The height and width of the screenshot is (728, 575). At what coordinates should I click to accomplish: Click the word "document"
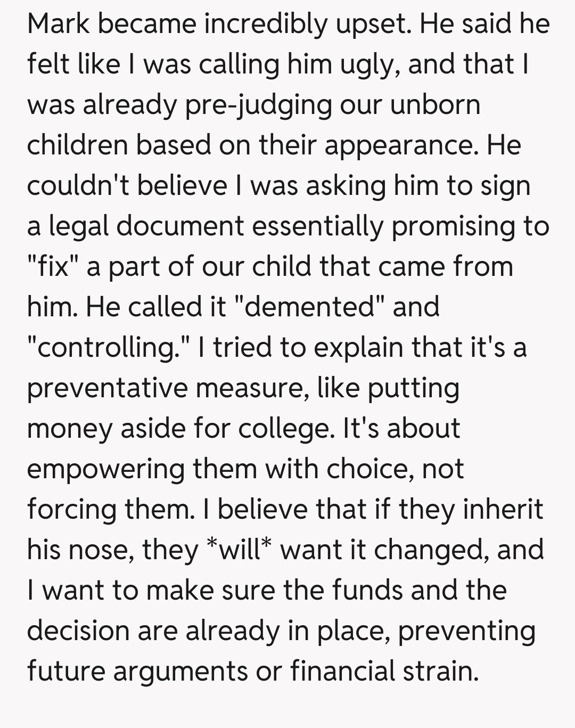pyautogui.click(x=179, y=226)
